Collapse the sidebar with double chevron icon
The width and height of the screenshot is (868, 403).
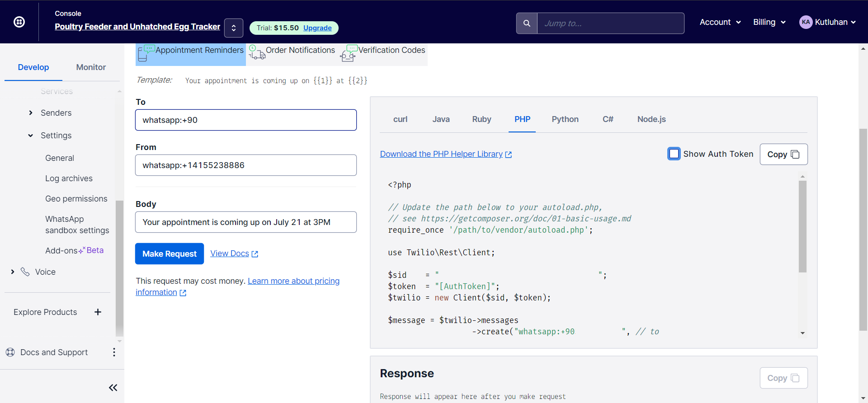pyautogui.click(x=113, y=388)
